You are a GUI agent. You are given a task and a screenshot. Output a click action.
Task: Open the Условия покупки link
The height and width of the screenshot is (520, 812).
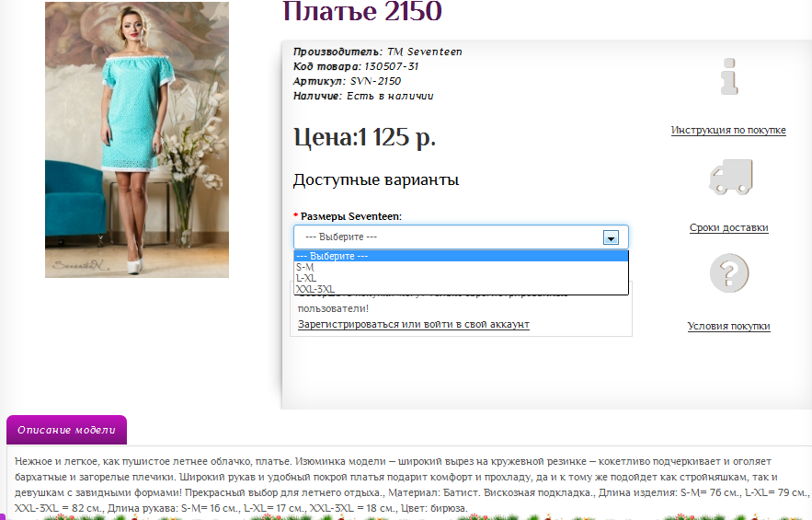[728, 326]
